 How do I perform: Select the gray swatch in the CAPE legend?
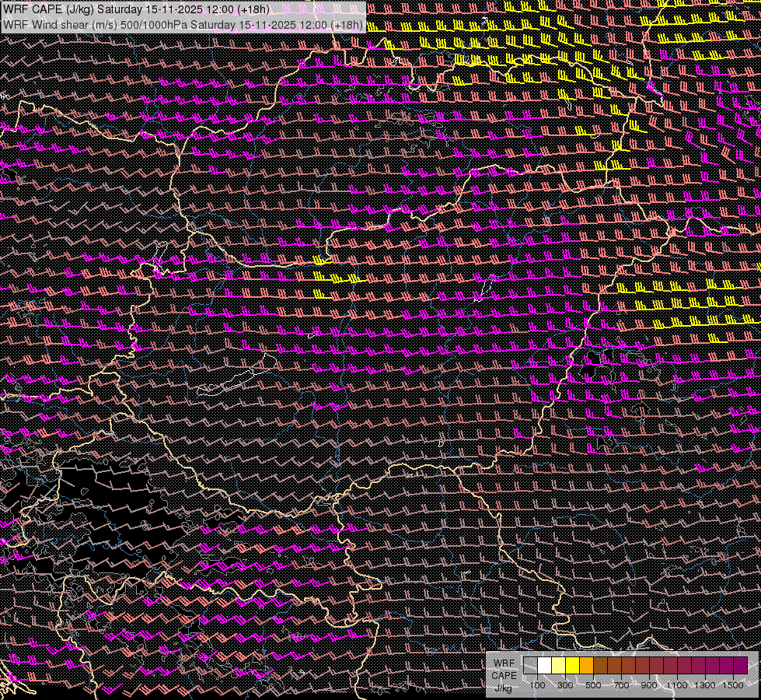point(530,665)
